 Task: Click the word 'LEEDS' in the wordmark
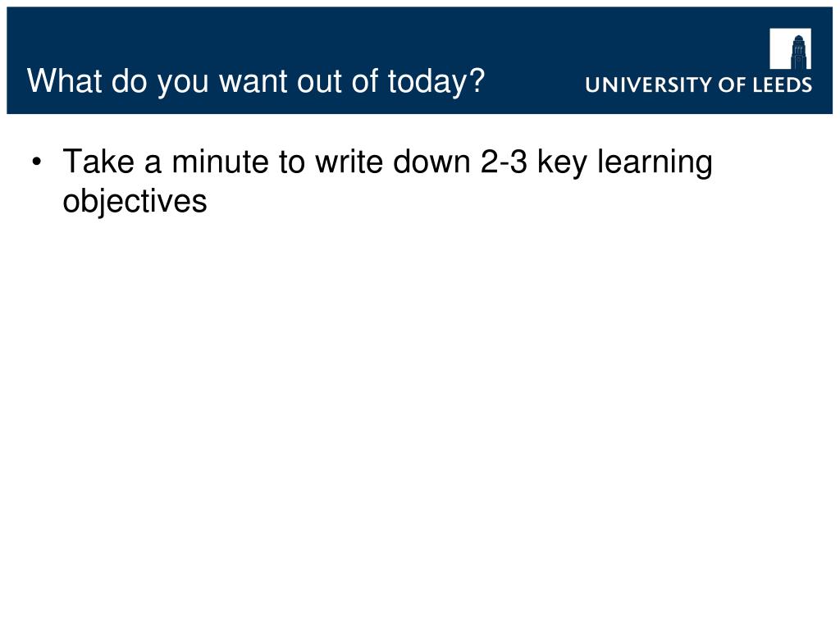tap(783, 84)
